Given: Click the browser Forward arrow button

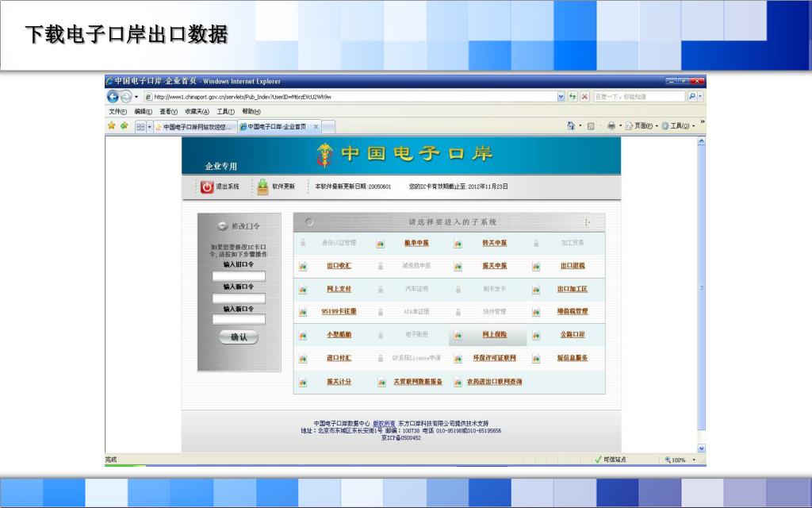Looking at the screenshot, I should pyautogui.click(x=125, y=96).
